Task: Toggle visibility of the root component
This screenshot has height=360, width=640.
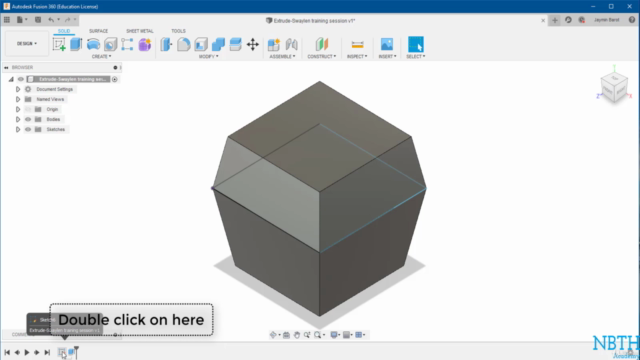Action: (x=20, y=79)
